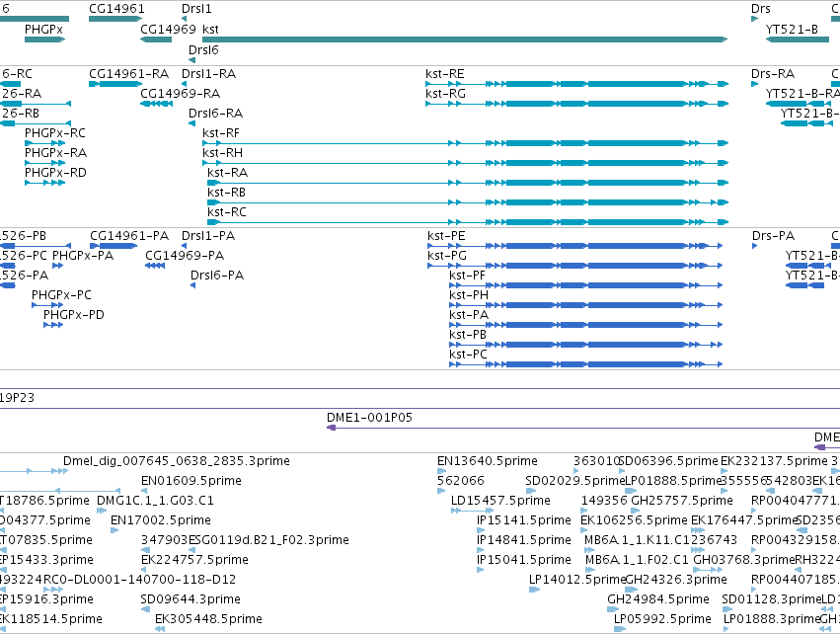Open EST IP15041.5prime
Screen dimensions: 840x634
pos(524,560)
